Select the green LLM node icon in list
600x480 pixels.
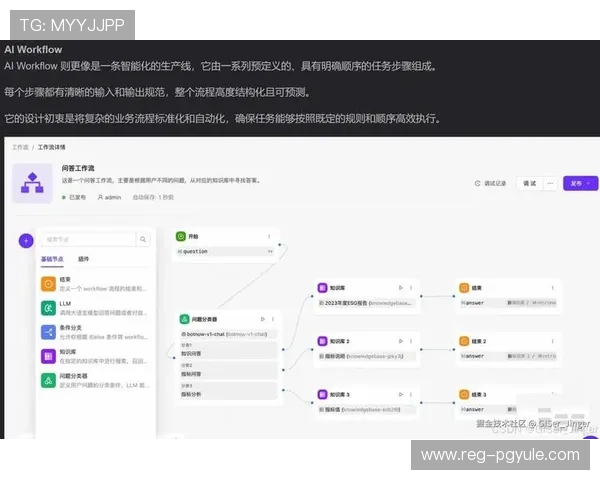(x=48, y=308)
